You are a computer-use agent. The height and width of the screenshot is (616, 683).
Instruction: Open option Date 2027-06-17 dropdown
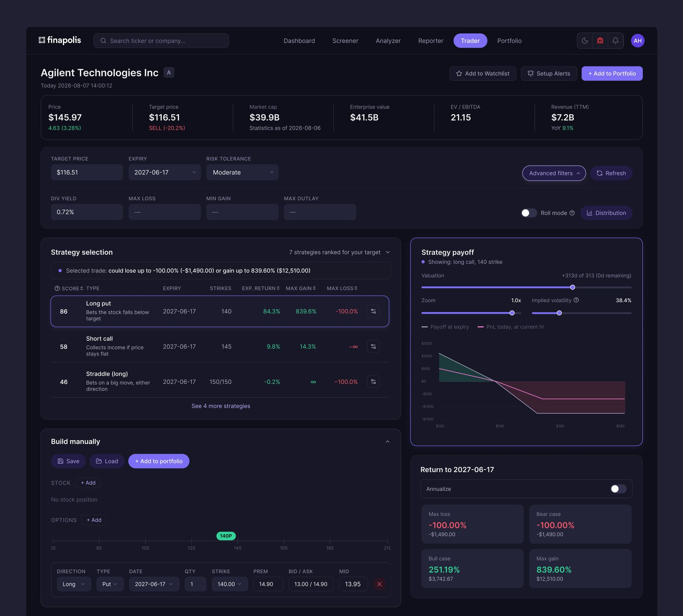[x=154, y=584]
